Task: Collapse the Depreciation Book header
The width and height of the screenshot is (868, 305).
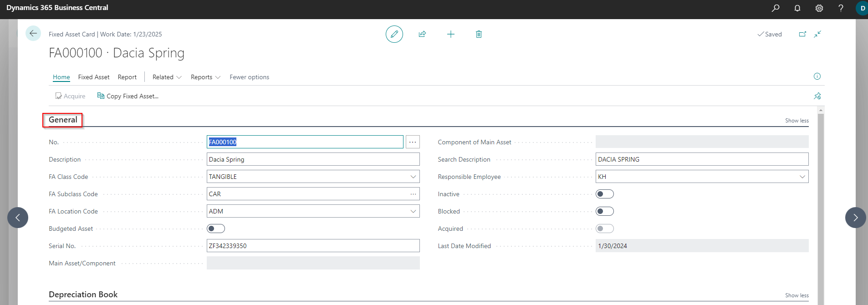Action: pos(83,295)
